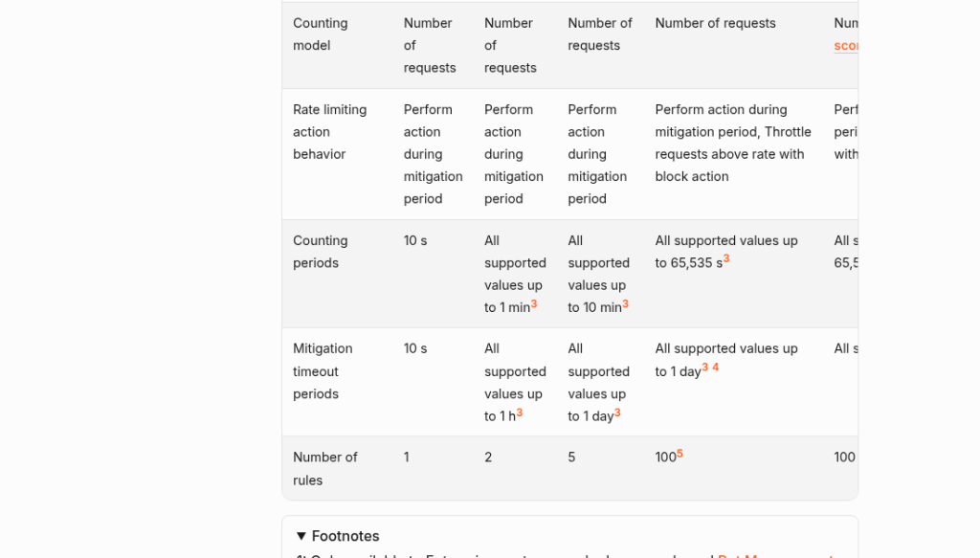Open footnote 3 after '1 min'
Screen dimensions: 980x558
click(534, 303)
